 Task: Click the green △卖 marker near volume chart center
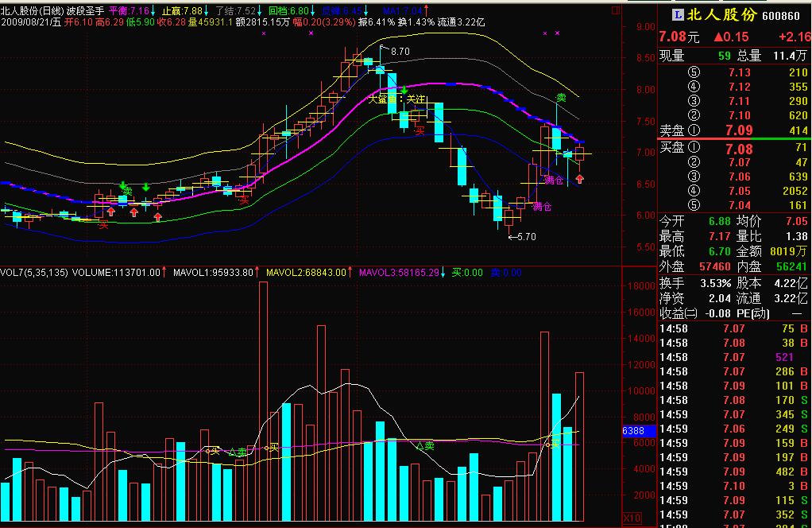(425, 445)
